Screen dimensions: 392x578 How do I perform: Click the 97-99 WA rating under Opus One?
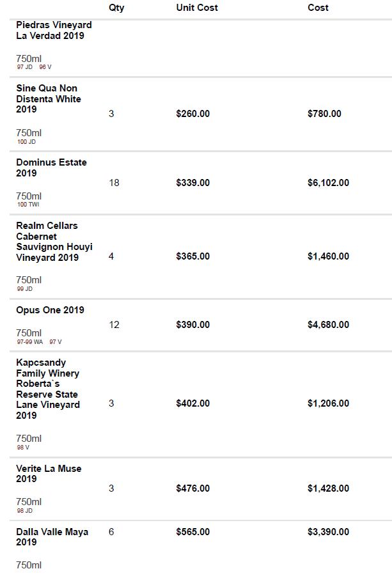(x=30, y=341)
